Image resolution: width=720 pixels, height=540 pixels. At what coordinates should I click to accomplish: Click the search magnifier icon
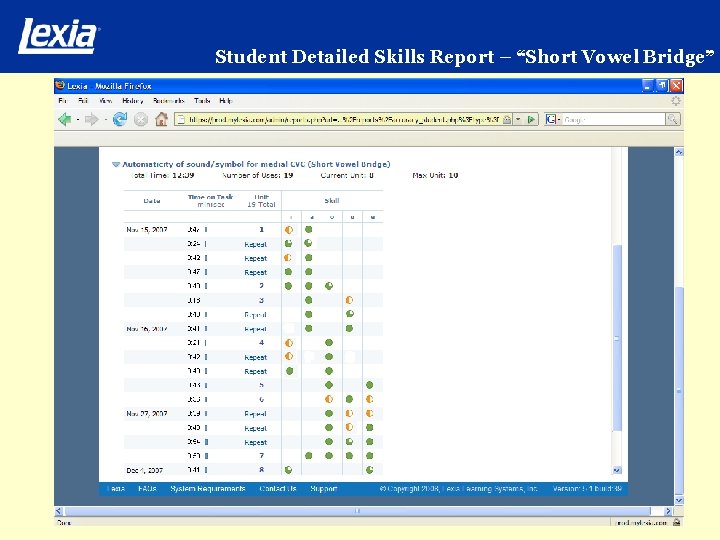pos(673,119)
